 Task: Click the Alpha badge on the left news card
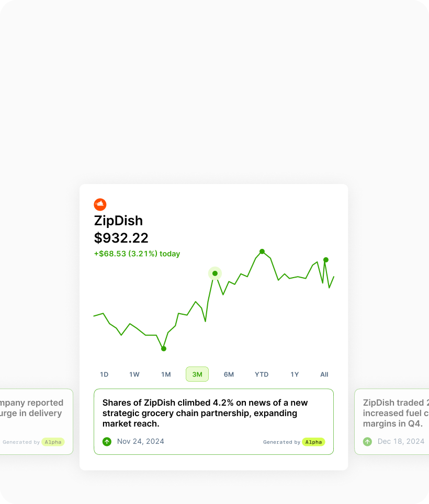53,442
